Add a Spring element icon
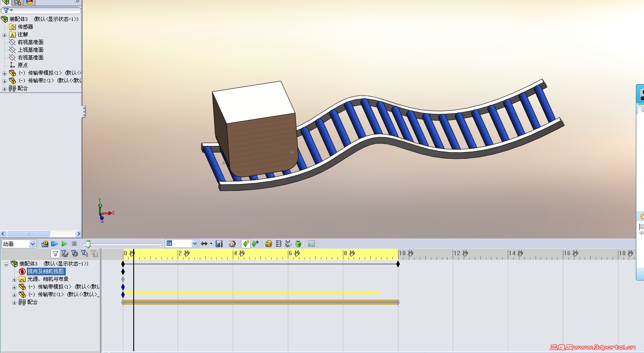The image size is (644, 353). [278, 244]
